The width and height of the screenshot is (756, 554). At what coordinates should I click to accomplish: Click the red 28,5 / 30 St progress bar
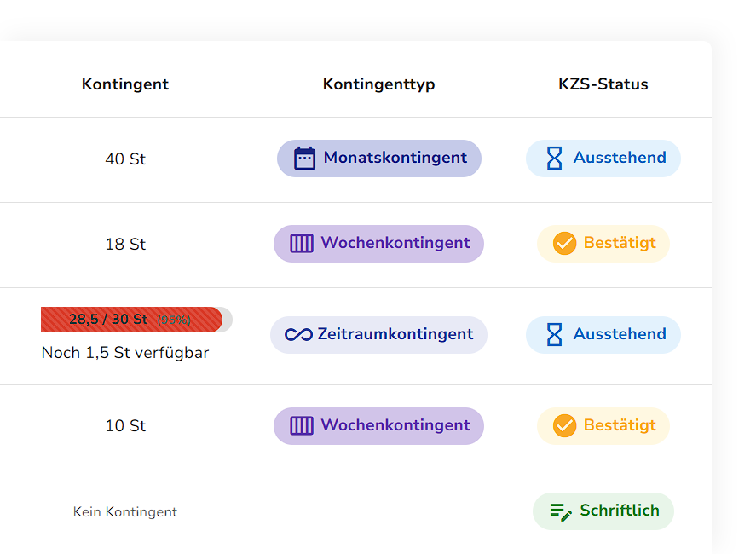point(132,320)
